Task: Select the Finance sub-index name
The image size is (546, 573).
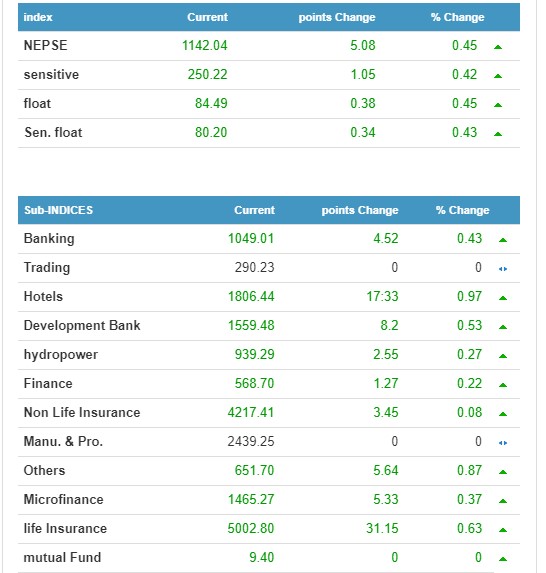Action: click(48, 383)
